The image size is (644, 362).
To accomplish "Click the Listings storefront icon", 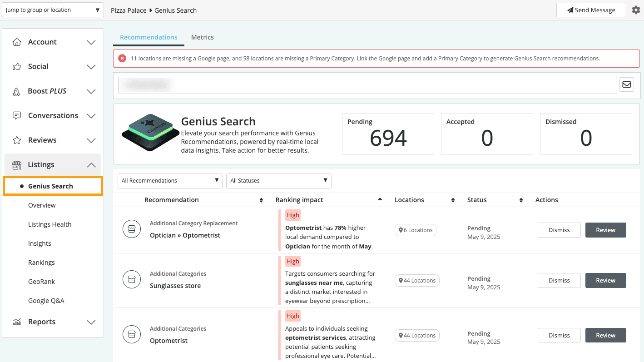I will (17, 164).
